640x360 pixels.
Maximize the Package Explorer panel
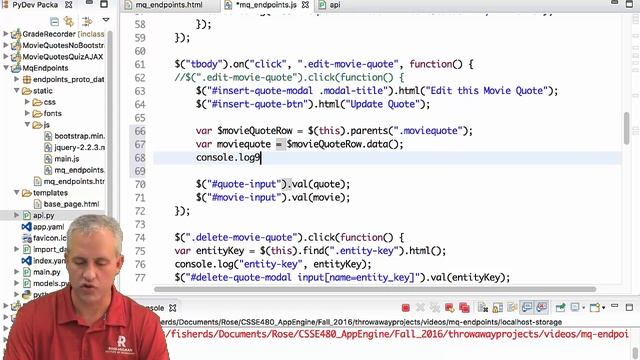tap(104, 4)
